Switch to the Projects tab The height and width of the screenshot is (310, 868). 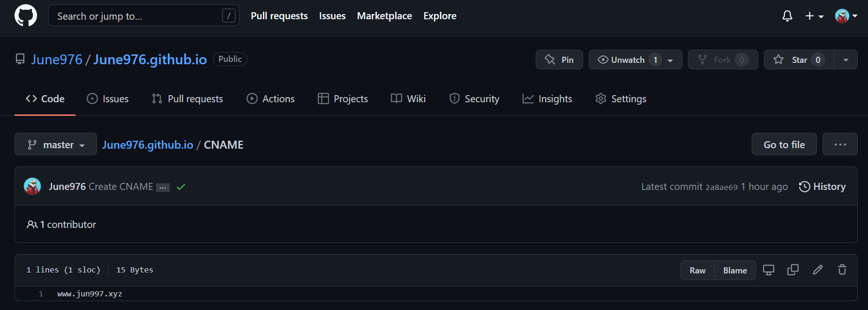343,99
